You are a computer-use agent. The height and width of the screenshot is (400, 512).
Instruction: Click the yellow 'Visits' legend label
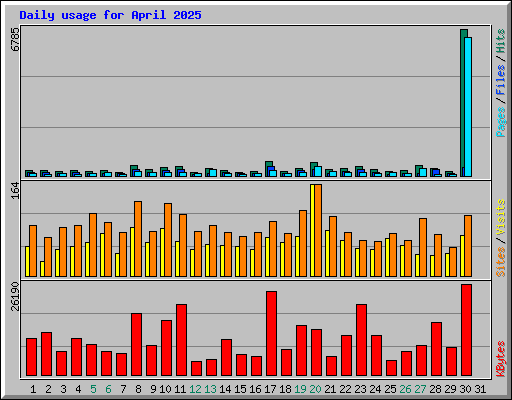point(500,218)
